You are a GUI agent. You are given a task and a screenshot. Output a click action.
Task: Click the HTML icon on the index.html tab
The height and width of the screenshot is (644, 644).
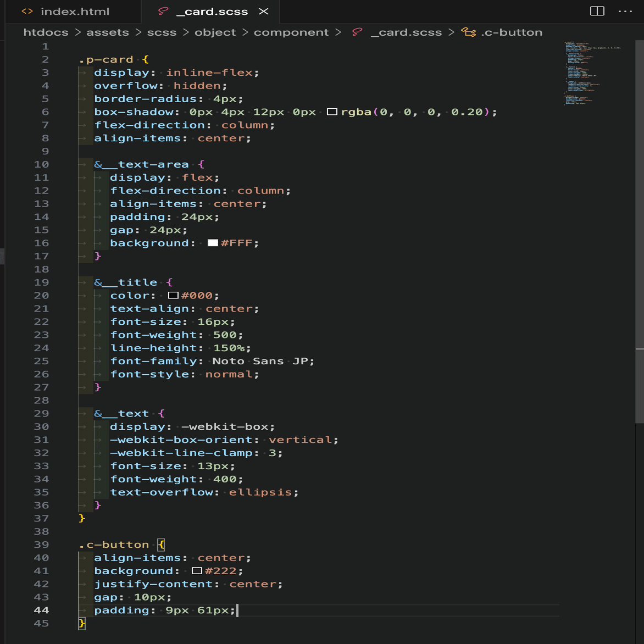click(x=27, y=11)
